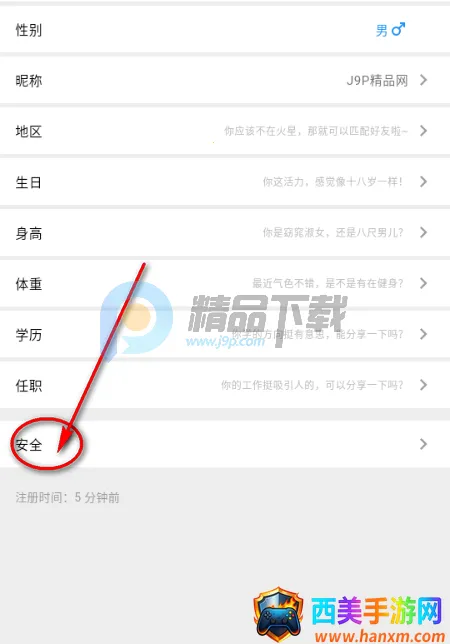Select the 性别 gender label
The image size is (450, 644).
(29, 30)
